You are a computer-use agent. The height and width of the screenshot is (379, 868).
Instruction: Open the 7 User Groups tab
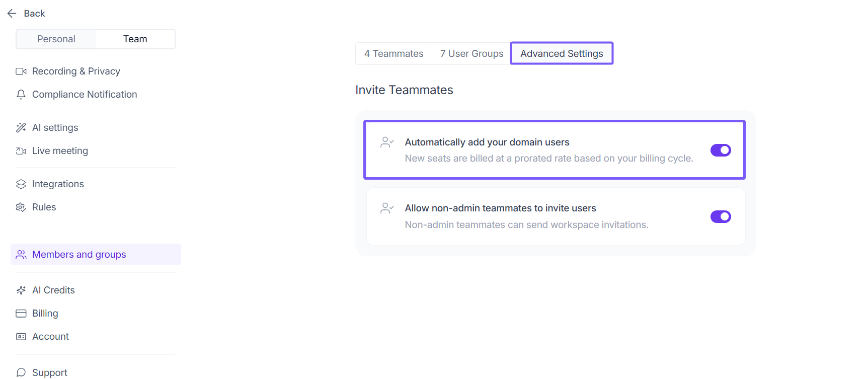coord(471,54)
